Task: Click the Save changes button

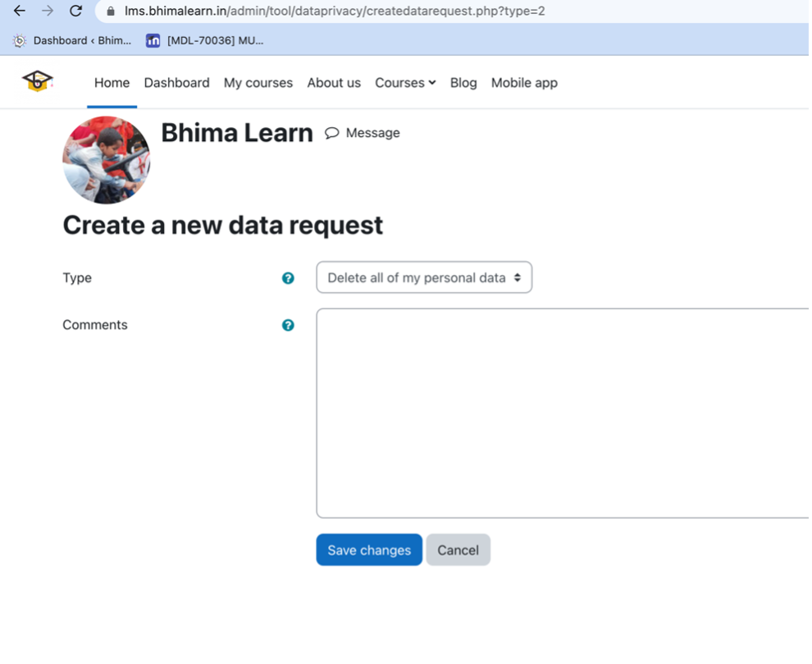Action: click(x=369, y=550)
